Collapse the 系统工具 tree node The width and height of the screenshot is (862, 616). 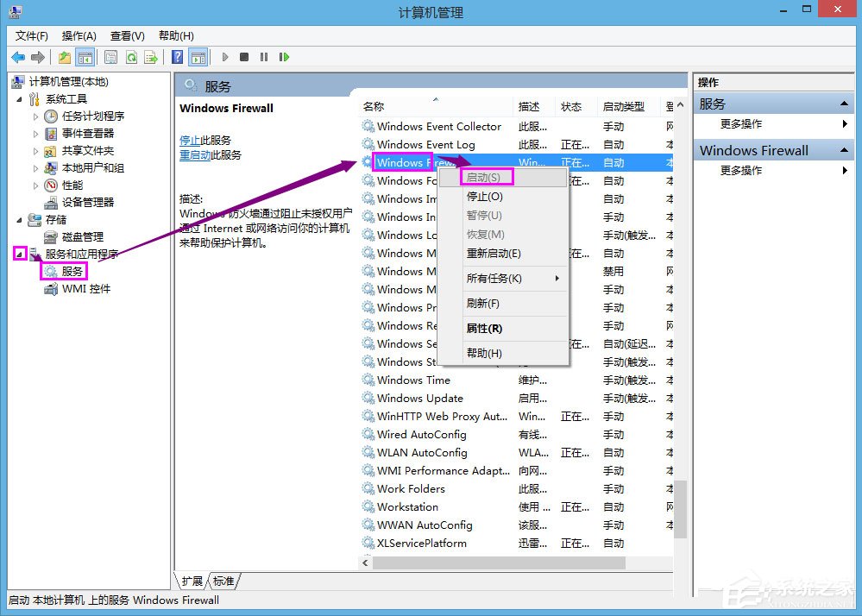pos(18,98)
